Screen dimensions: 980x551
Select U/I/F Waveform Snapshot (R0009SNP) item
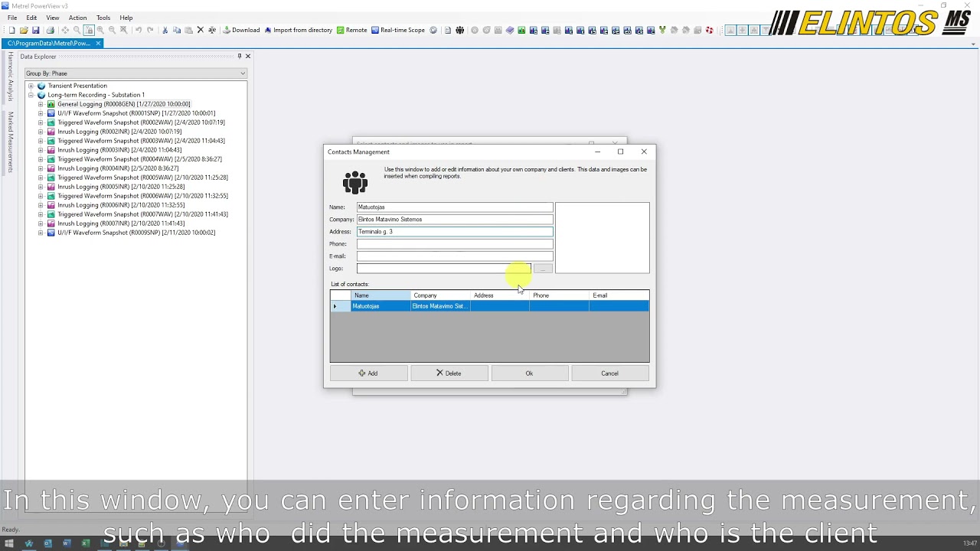[136, 233]
